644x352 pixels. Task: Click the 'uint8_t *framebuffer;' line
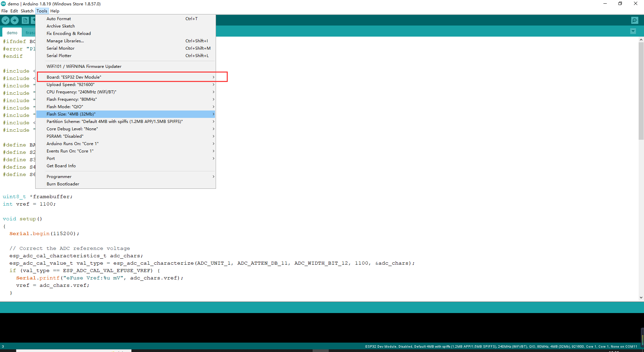[x=38, y=197]
